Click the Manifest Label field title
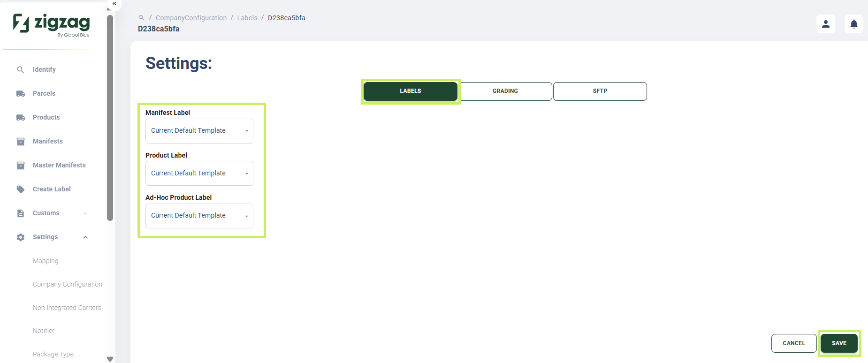This screenshot has height=363, width=868. (x=168, y=113)
